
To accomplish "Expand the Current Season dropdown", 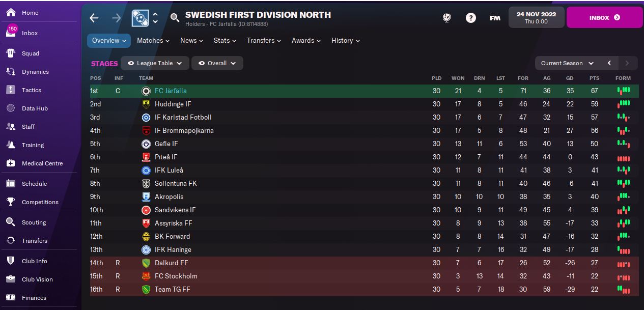I will (x=567, y=63).
